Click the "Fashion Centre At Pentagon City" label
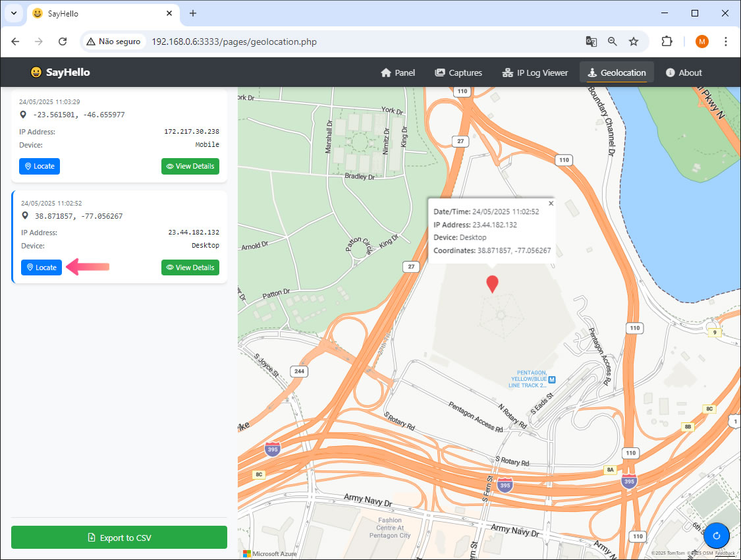 click(x=390, y=528)
